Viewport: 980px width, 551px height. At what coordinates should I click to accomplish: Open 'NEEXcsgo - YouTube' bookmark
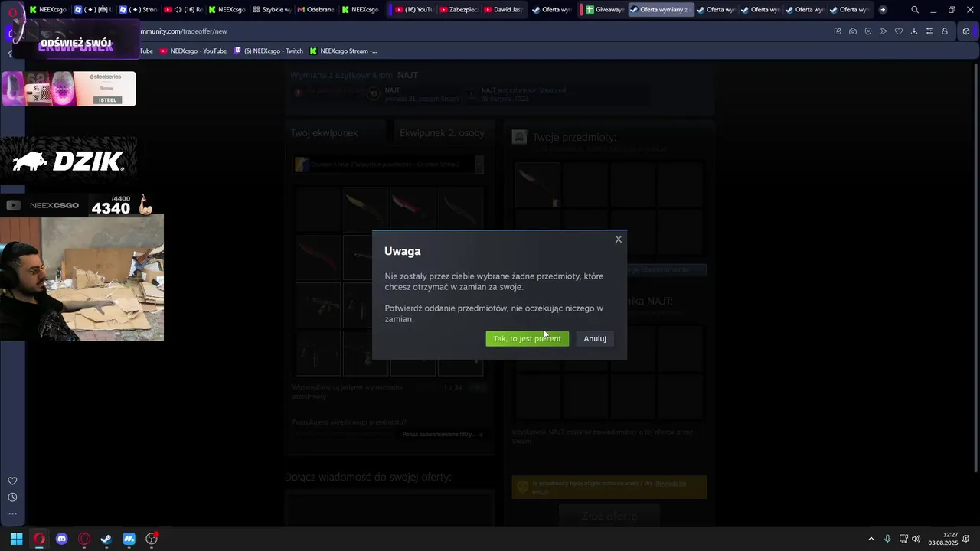click(193, 51)
